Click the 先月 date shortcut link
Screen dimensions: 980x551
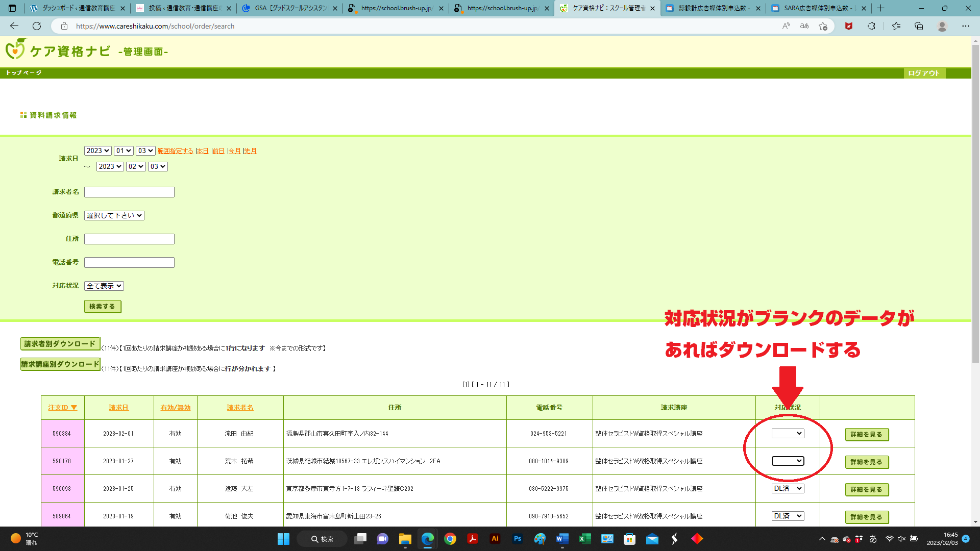pos(250,151)
